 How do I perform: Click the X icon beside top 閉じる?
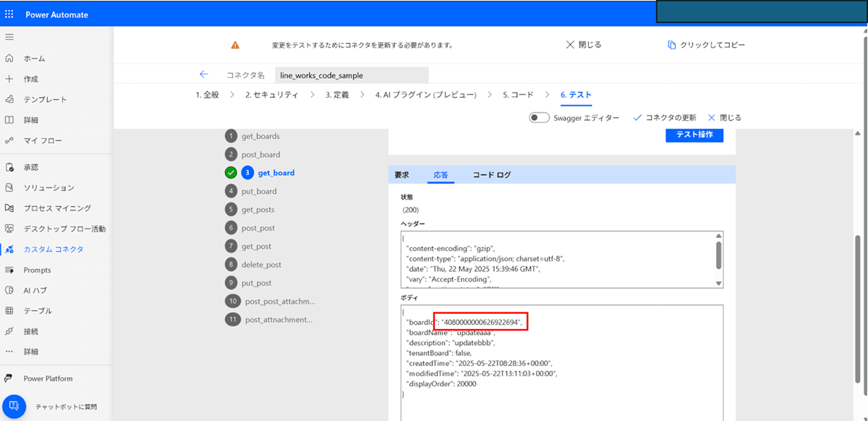(570, 44)
